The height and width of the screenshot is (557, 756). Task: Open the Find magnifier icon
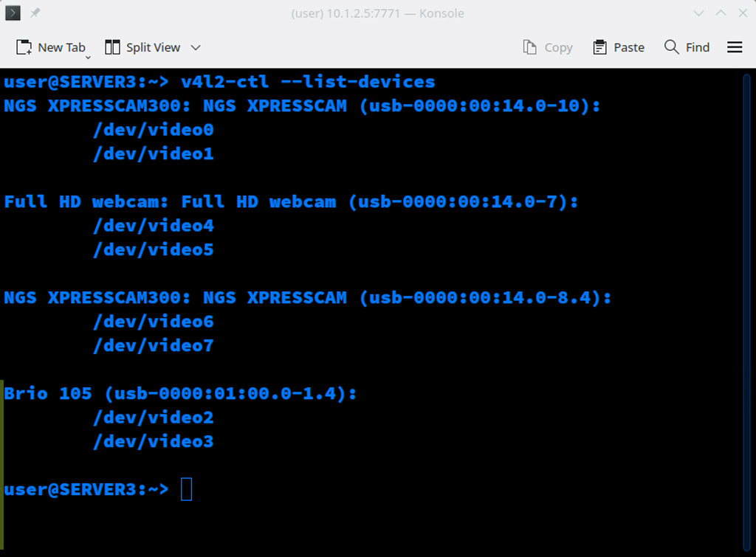coord(671,46)
